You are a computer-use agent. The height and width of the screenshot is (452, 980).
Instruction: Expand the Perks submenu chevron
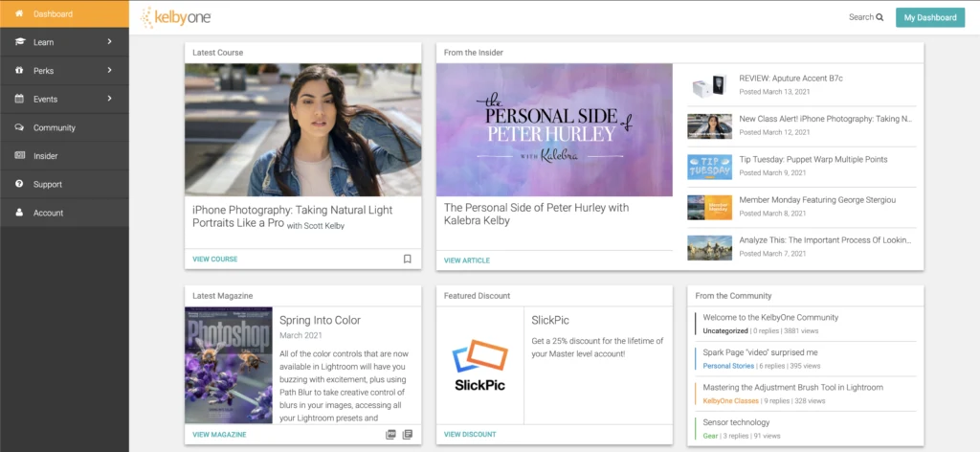tap(109, 70)
